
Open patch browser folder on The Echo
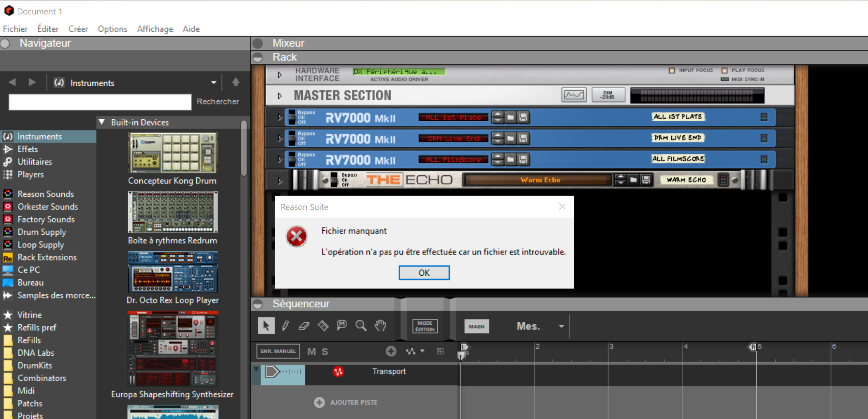pos(634,180)
